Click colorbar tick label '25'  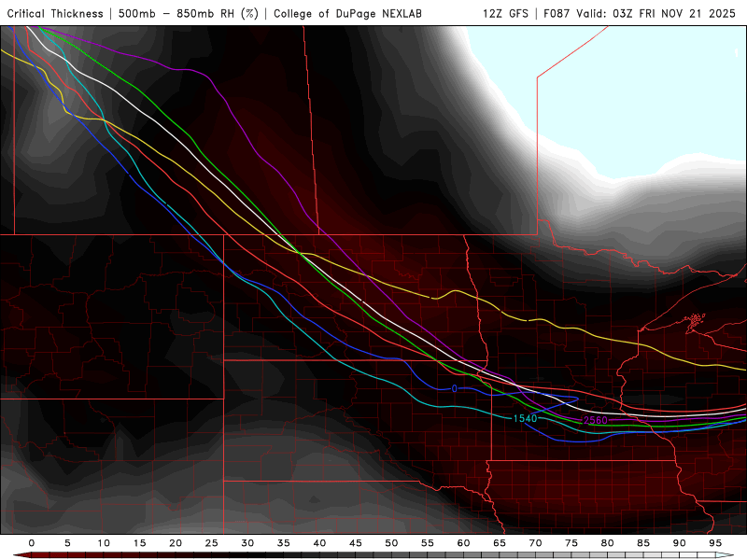pyautogui.click(x=212, y=543)
